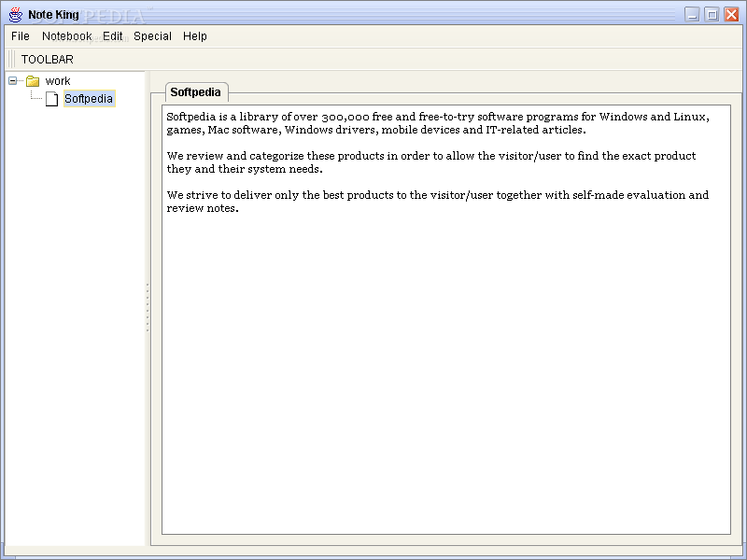Click the split pane divider dots
Image resolution: width=747 pixels, height=560 pixels.
pos(148,307)
